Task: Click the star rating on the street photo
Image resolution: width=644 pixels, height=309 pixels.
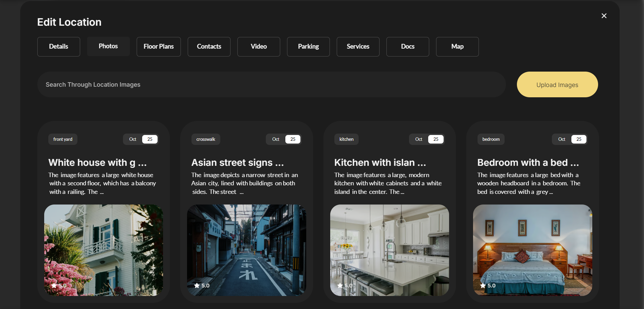Action: pos(202,285)
